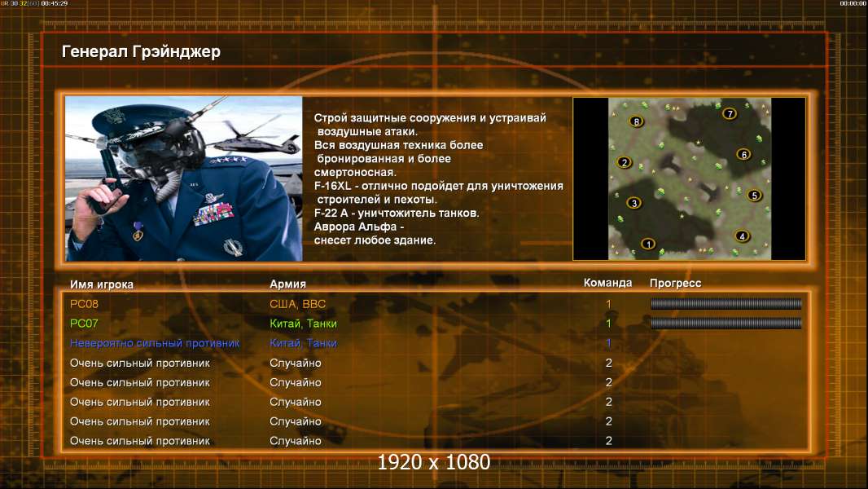This screenshot has width=868, height=489.
Task: Click the title 'Генерал Грэйнджер'
Action: (x=141, y=51)
